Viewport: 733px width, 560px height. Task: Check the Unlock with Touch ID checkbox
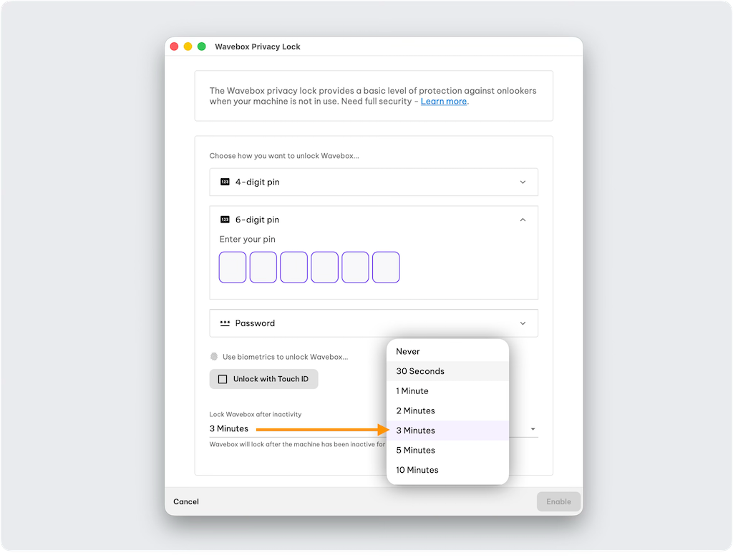coord(223,379)
